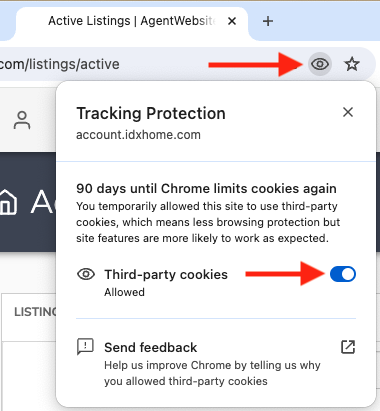
Task: Select the Active Listings | AgentWebsite tab
Action: click(132, 21)
